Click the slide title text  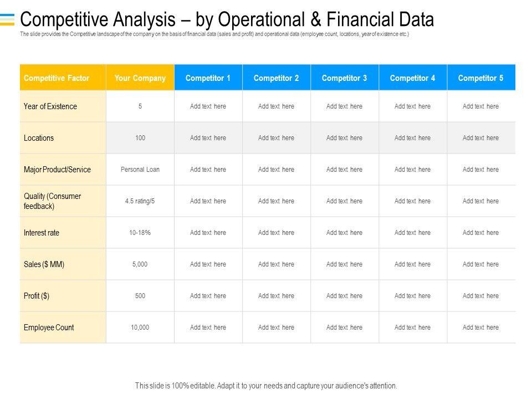pos(227,20)
